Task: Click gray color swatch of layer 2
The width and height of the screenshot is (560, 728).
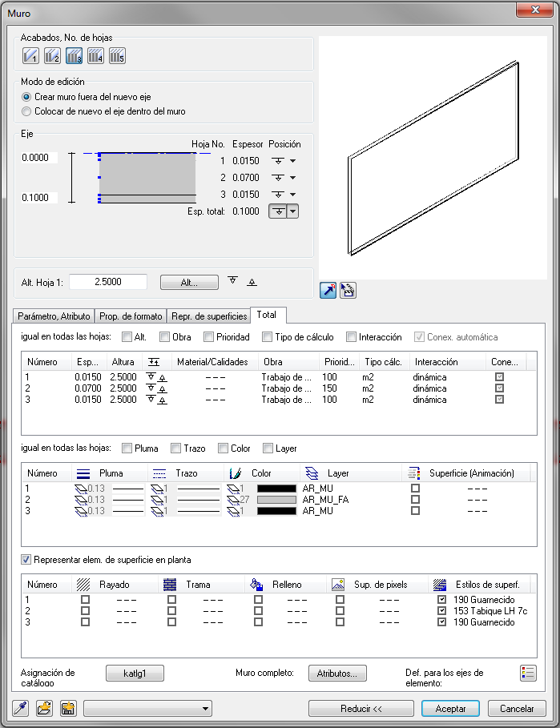Action: click(276, 500)
